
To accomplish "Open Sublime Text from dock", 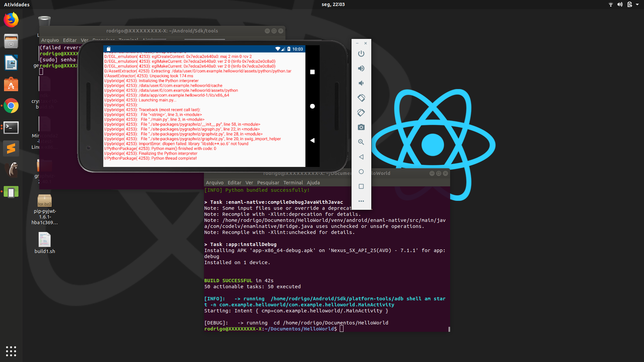I will 11,148.
